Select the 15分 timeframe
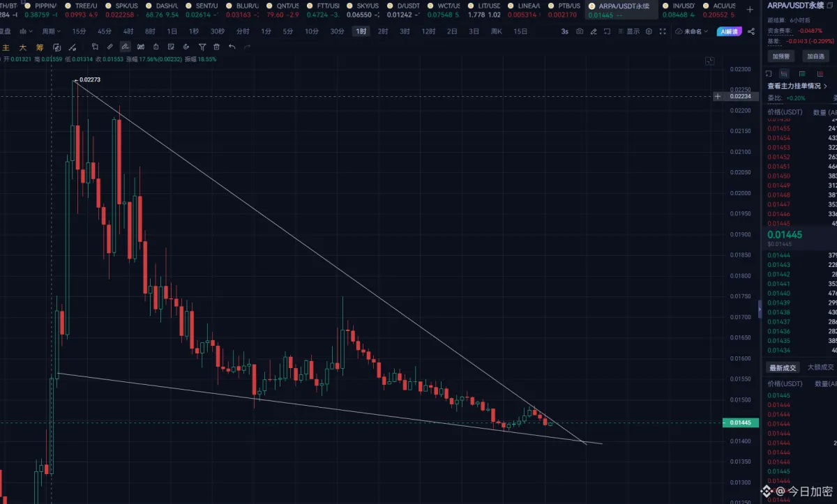Image resolution: width=837 pixels, height=504 pixels. click(80, 31)
